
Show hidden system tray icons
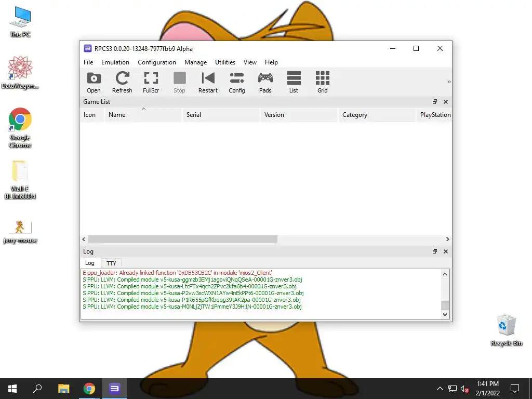[440, 389]
